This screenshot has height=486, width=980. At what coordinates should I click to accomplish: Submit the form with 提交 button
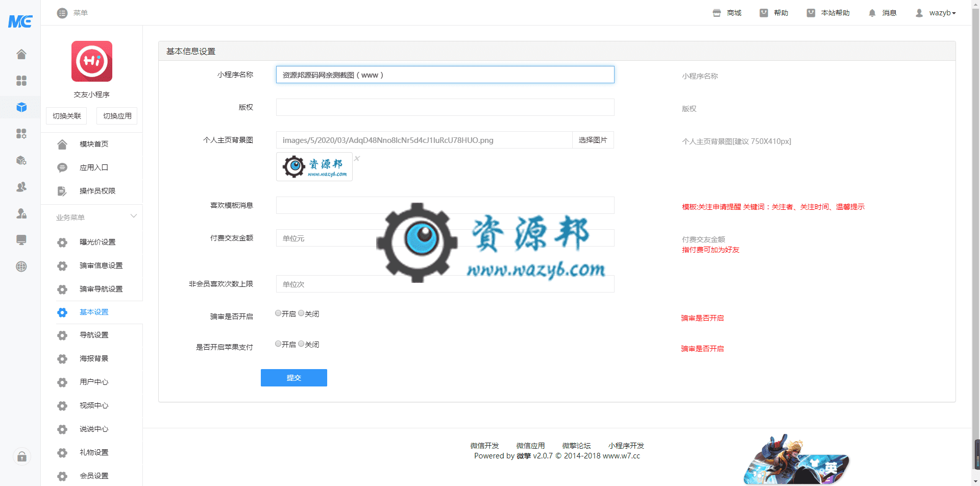click(x=294, y=378)
